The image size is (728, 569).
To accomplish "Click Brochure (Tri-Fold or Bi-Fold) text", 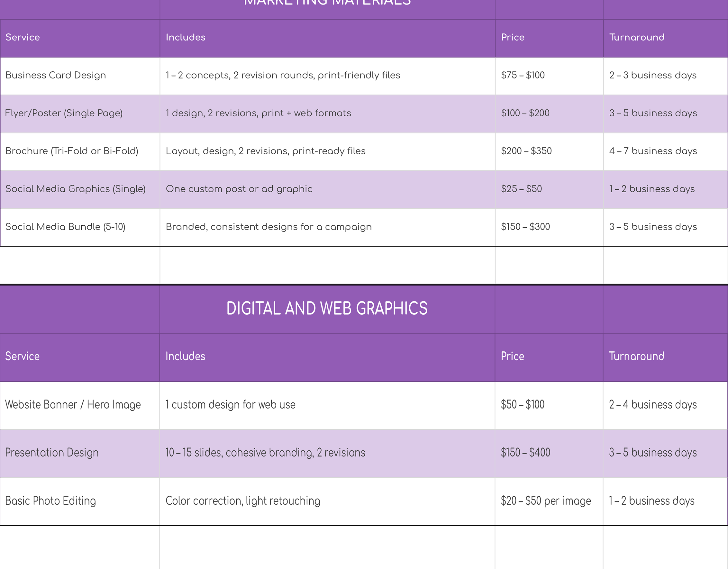I will [x=72, y=151].
